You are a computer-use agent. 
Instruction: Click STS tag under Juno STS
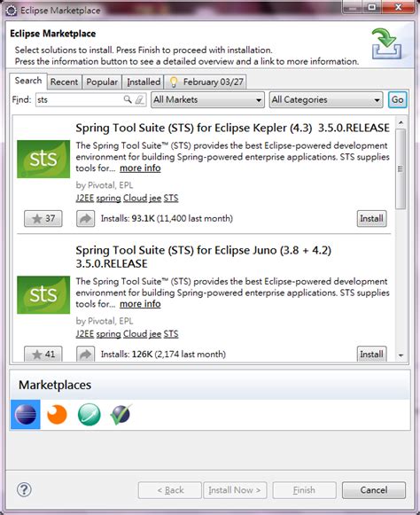point(171,333)
